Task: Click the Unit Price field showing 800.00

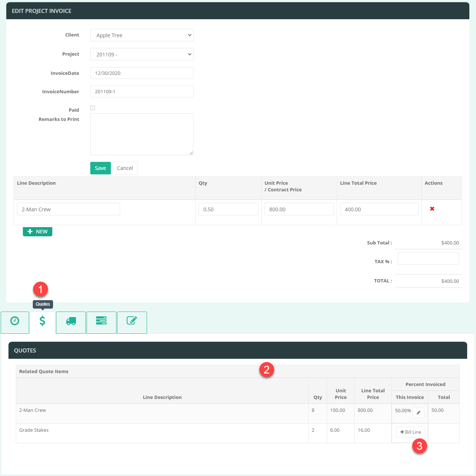Action: click(299, 209)
